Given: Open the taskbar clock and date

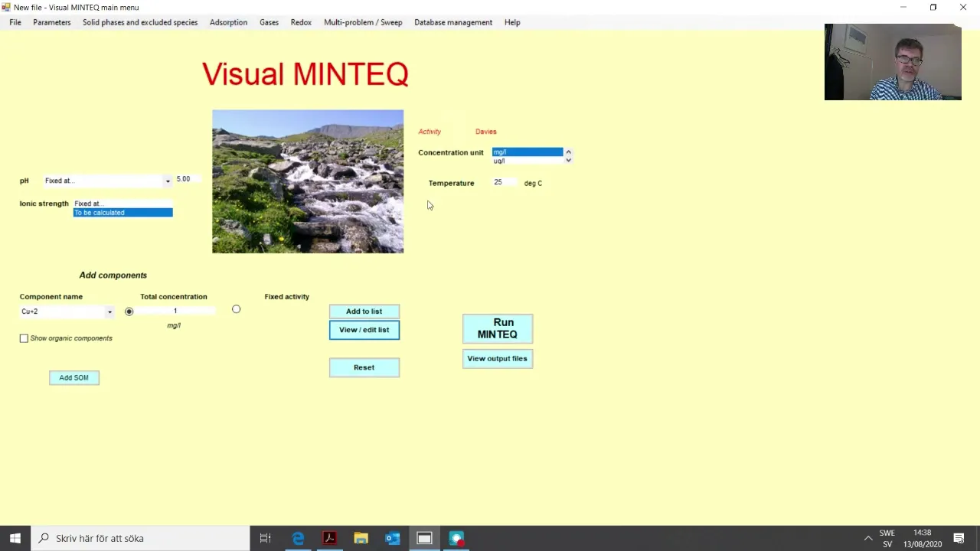Looking at the screenshot, I should pyautogui.click(x=922, y=538).
